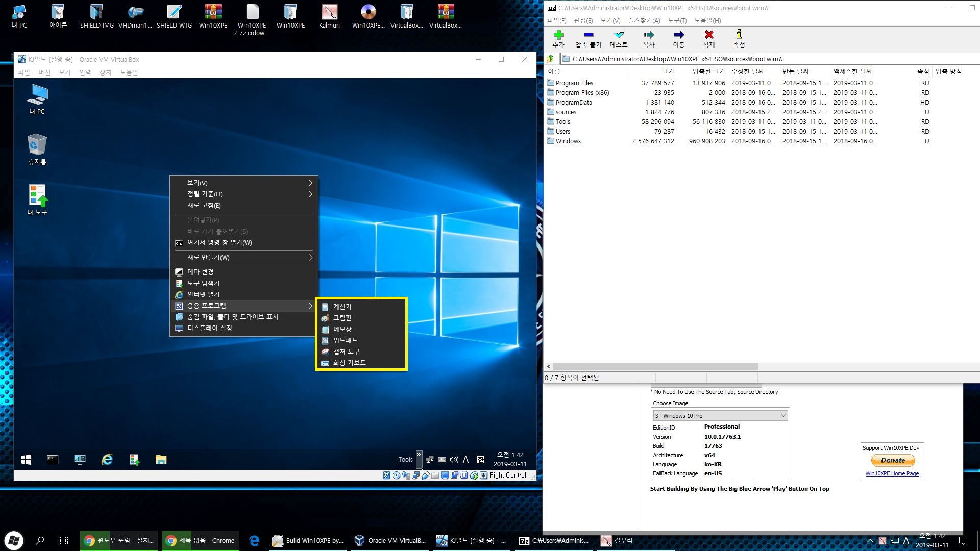Image resolution: width=980 pixels, height=551 pixels.
Task: Open file explorer folder in VM taskbar
Action: click(161, 460)
